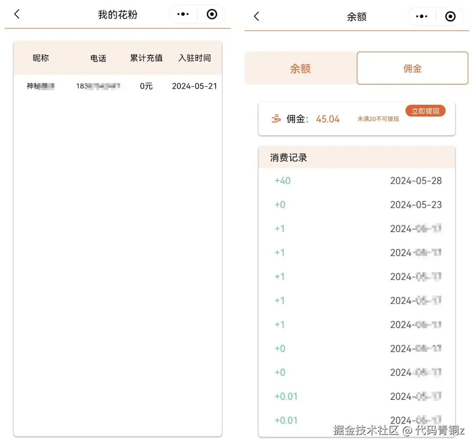Tap the 消费记录 section header
Screen dimensions: 476x448
click(x=288, y=157)
